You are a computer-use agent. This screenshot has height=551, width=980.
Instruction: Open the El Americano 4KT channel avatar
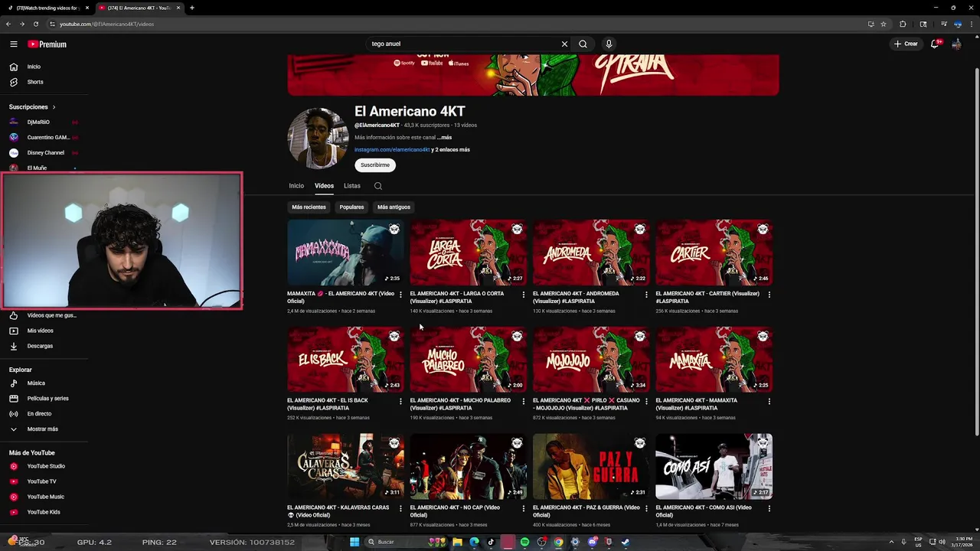pyautogui.click(x=318, y=139)
